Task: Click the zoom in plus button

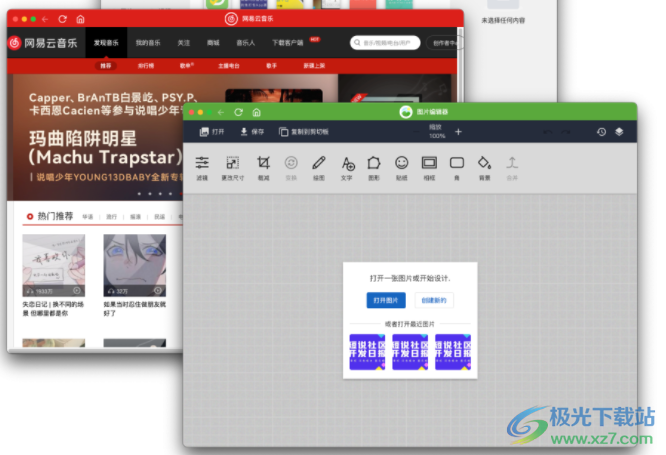Action: pos(459,132)
